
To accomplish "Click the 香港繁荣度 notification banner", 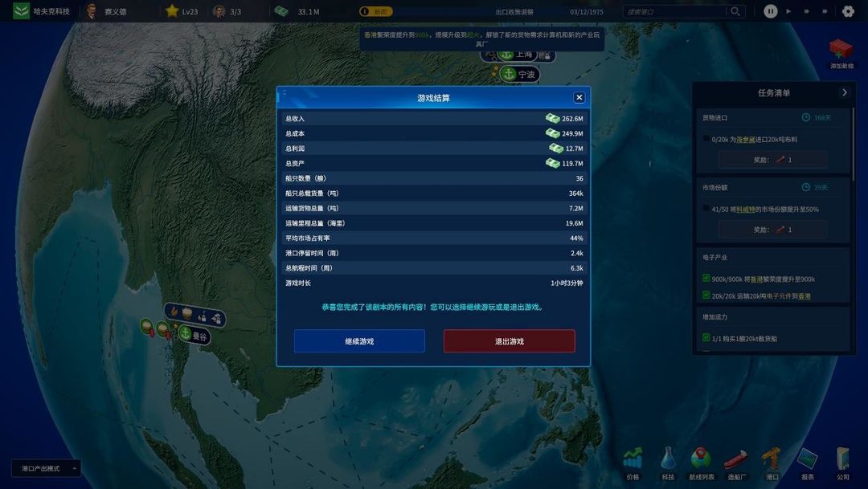I will pyautogui.click(x=481, y=39).
